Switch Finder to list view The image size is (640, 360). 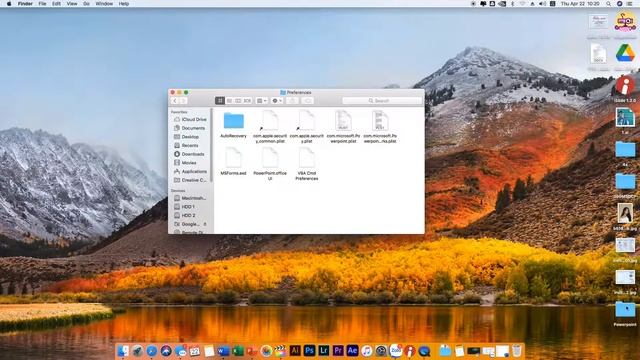point(229,101)
